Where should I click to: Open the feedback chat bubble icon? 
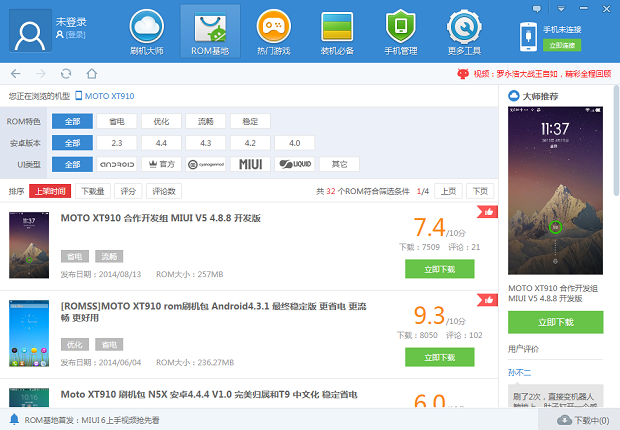point(537,9)
